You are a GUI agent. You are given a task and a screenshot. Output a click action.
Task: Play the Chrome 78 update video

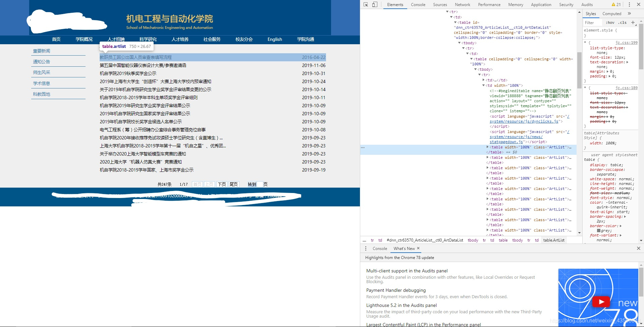coord(601,302)
